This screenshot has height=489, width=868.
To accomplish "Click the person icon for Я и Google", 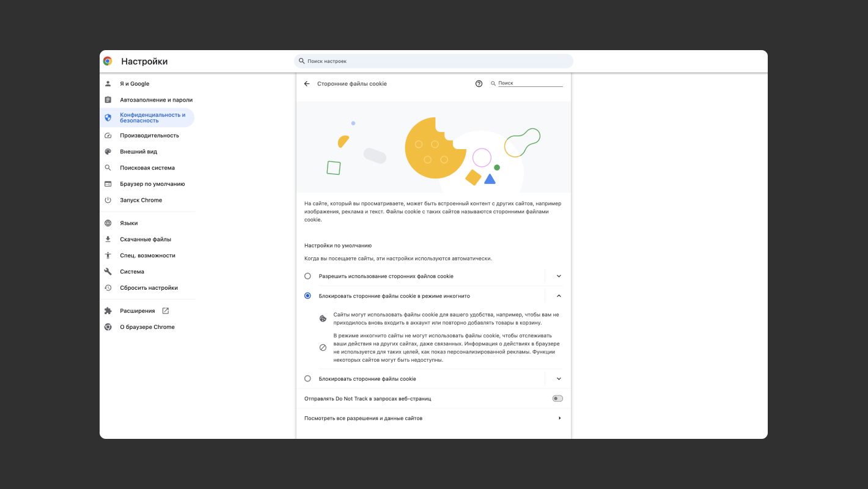I will 108,84.
